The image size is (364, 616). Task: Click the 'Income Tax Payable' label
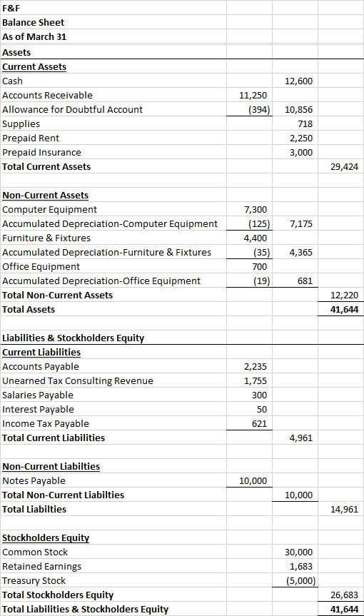pos(46,424)
